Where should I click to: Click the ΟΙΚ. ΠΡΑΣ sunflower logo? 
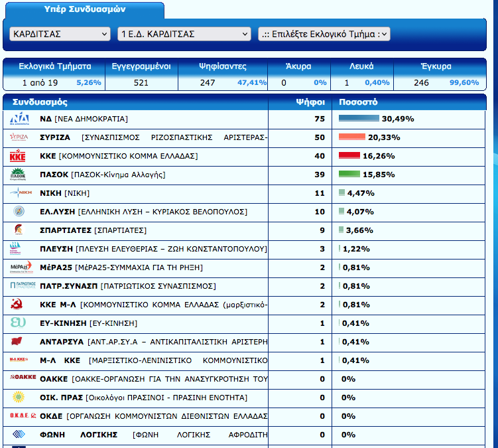(18, 398)
